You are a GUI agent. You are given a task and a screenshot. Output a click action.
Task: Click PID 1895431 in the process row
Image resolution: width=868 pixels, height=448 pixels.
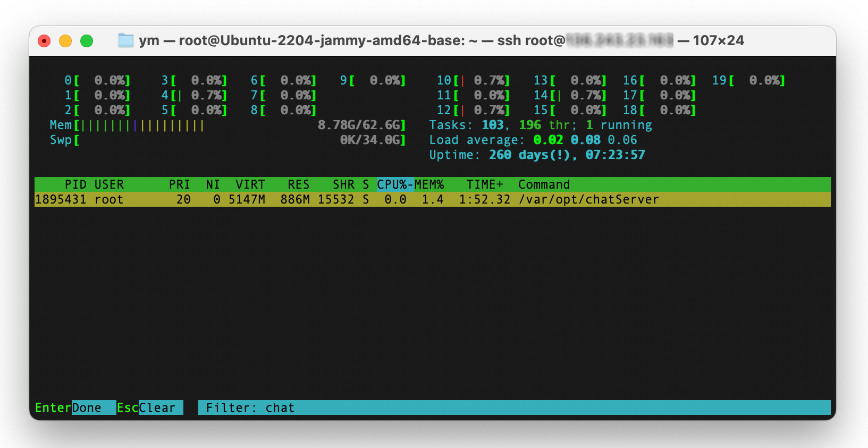tap(61, 199)
